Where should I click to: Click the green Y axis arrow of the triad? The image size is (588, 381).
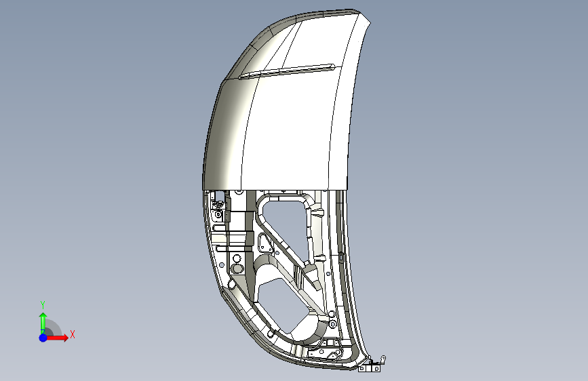point(43,323)
